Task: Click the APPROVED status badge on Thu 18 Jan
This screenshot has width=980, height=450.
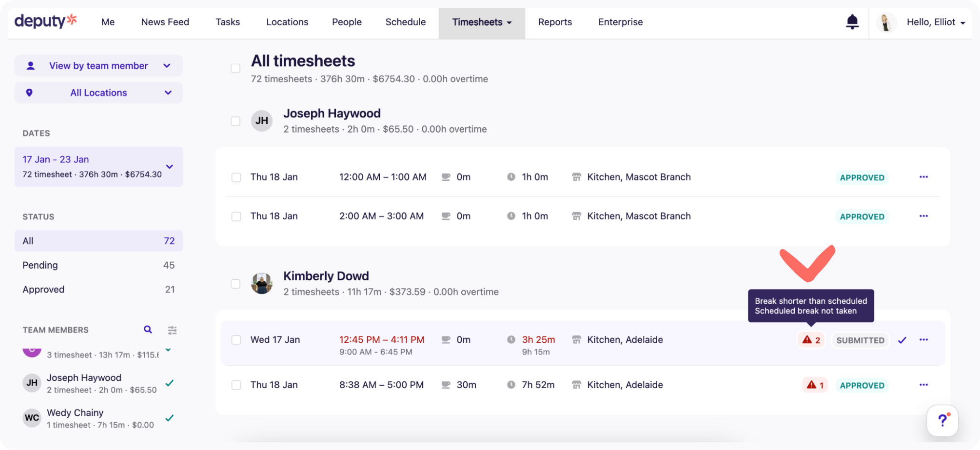Action: click(x=862, y=385)
